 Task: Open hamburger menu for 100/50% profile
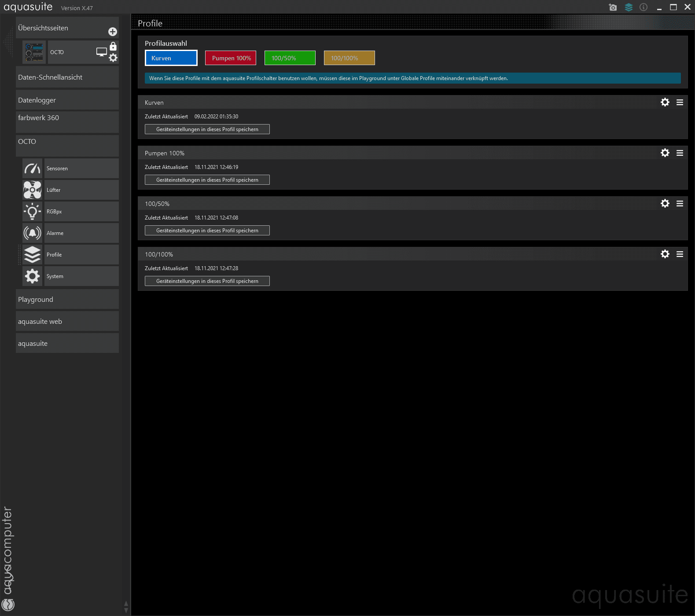coord(680,203)
